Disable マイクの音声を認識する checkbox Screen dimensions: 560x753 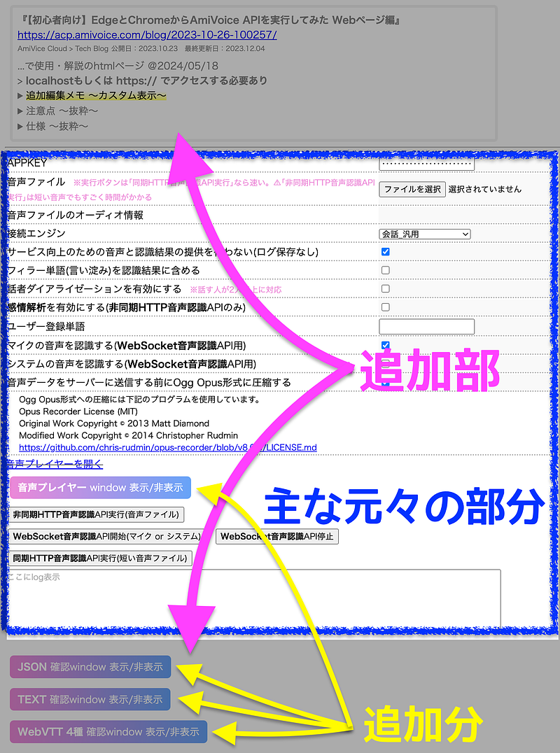coord(384,344)
